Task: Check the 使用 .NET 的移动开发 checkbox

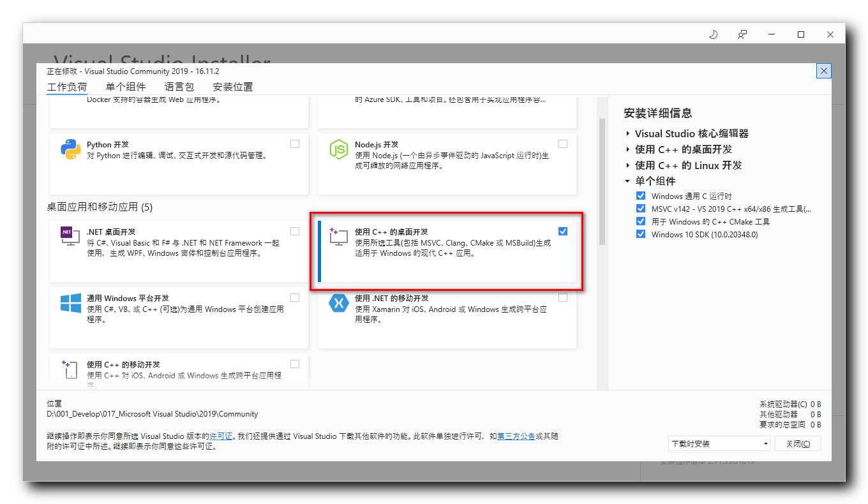Action: 563,297
